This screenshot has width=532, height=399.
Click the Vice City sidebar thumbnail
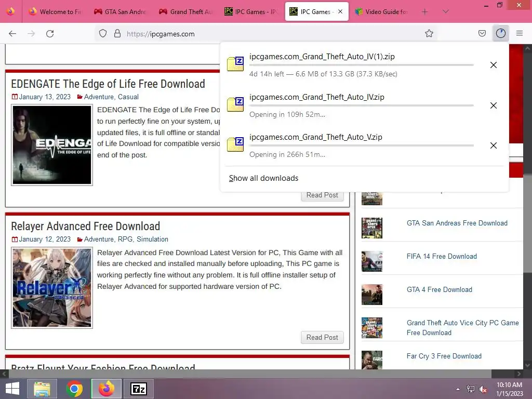(372, 328)
